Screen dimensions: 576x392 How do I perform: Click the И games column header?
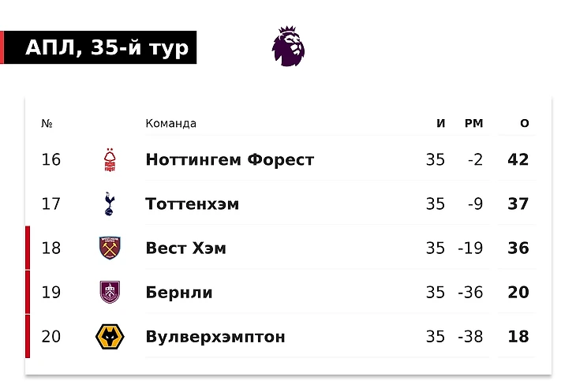(x=441, y=123)
